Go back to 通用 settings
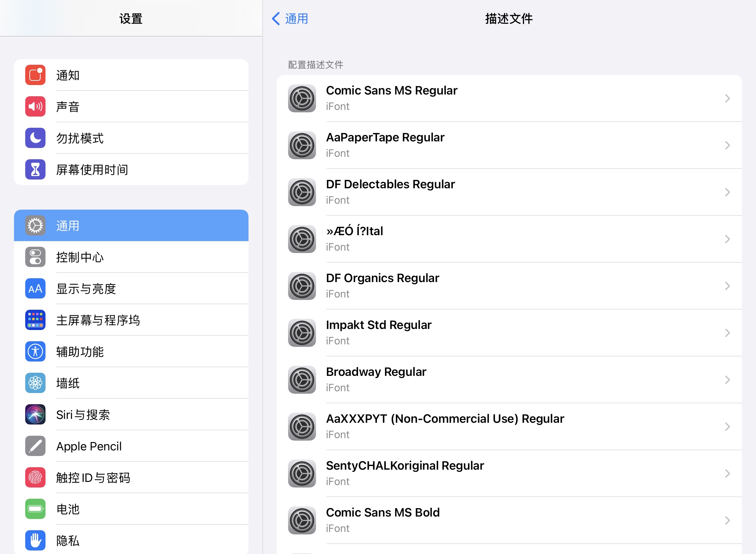756x554 pixels. point(290,19)
